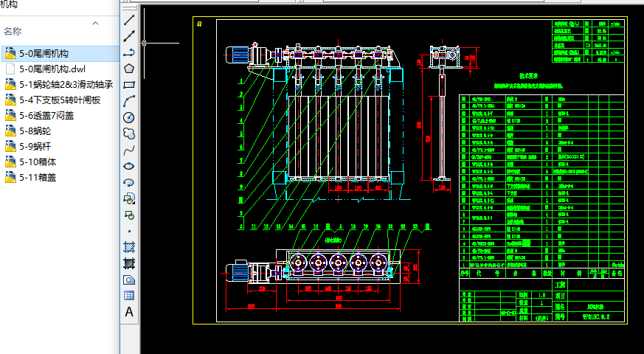Click the Insert Block tool
Viewport: 644px width, 354px height.
(129, 198)
